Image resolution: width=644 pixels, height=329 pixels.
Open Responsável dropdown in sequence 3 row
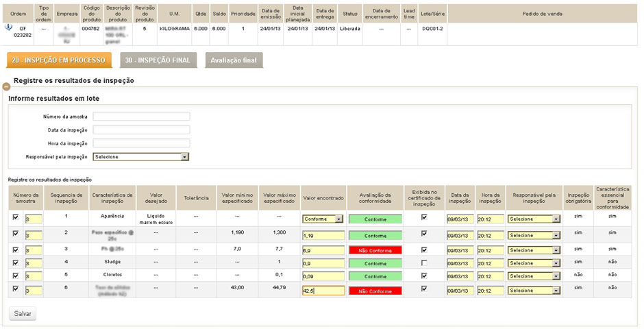(534, 250)
